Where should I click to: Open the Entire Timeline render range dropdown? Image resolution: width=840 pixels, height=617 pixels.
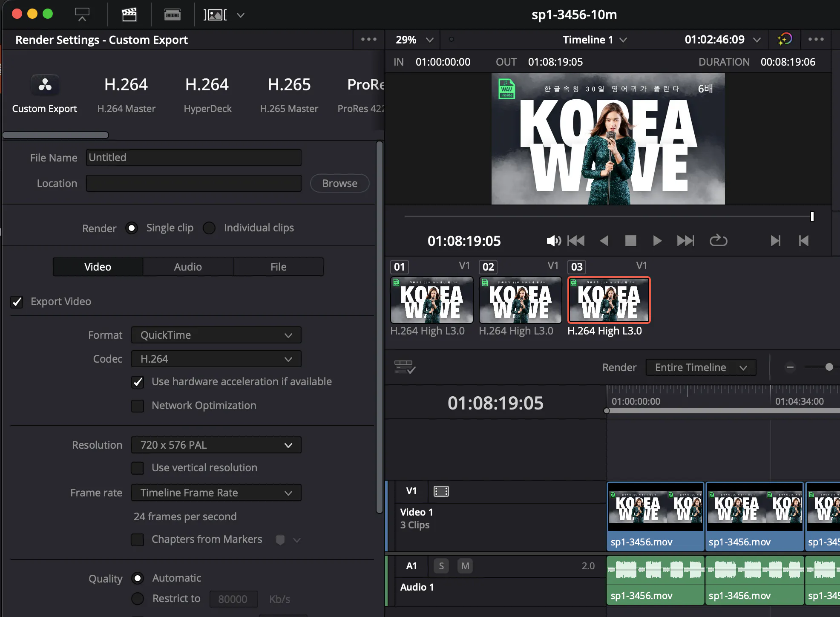pyautogui.click(x=700, y=367)
